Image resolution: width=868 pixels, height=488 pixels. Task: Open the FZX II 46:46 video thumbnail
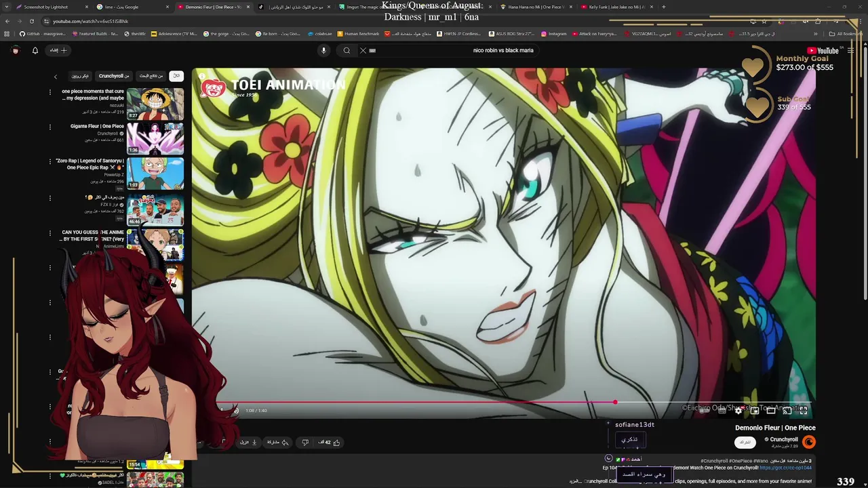tap(155, 209)
